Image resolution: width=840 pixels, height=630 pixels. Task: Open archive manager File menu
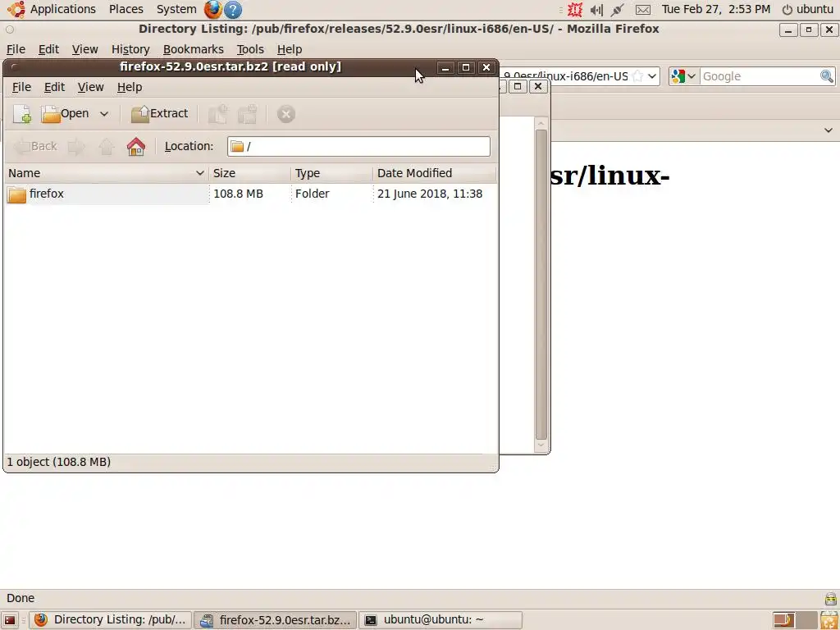pos(21,87)
